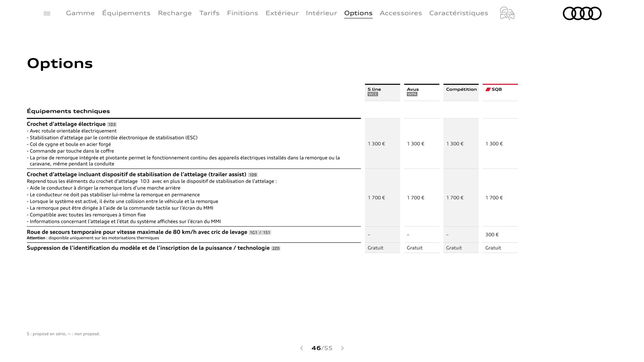
Task: Click the 1D9 option code
Action: 253,175
